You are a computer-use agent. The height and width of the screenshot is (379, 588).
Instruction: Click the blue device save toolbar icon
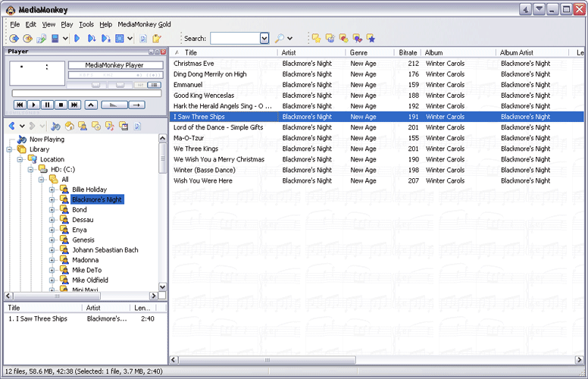[55, 38]
